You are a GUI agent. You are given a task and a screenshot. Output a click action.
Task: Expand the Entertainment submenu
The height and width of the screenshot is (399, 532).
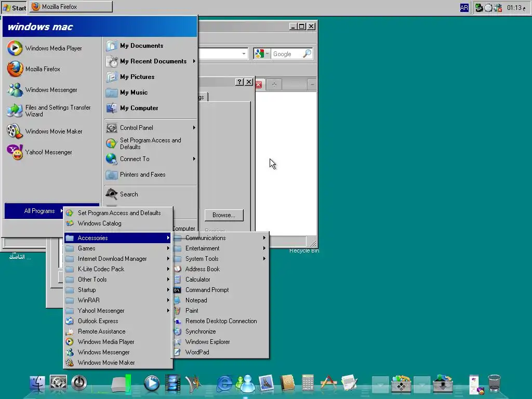[220, 248]
